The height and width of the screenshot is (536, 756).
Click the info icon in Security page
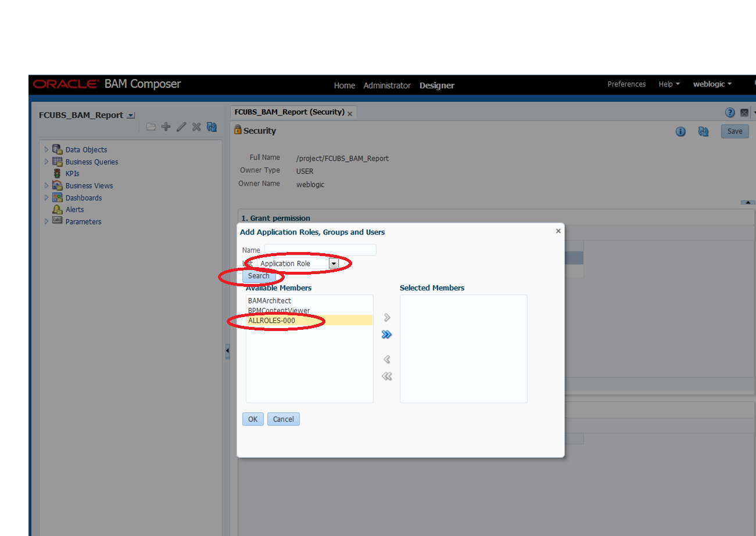click(x=681, y=132)
